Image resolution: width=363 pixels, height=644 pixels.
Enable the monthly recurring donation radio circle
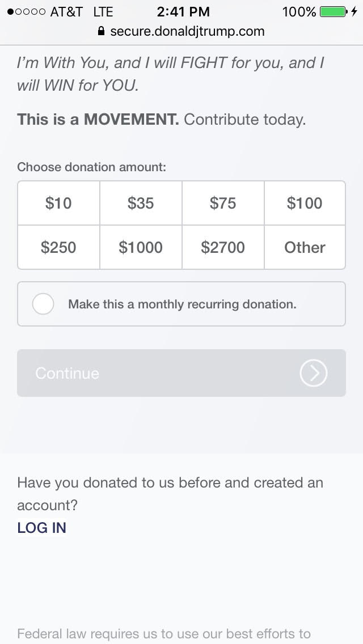point(43,304)
